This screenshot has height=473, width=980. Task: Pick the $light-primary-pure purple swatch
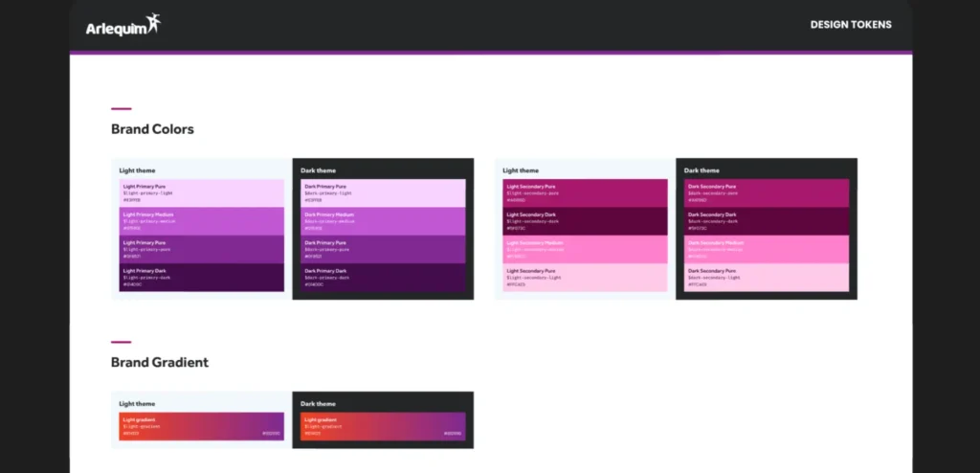tap(201, 250)
